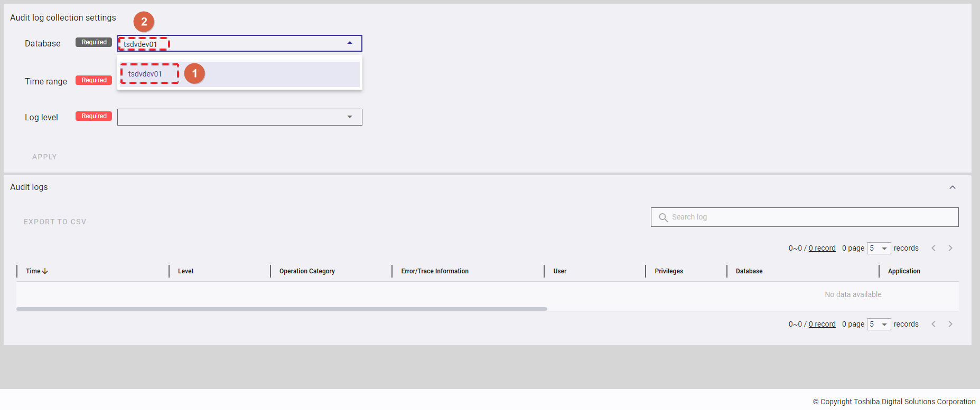
Task: Click the top '0 record' link
Action: pyautogui.click(x=822, y=249)
